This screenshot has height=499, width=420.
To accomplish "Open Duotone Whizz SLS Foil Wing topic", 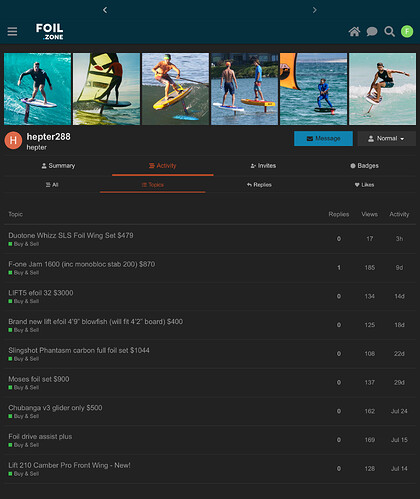I will 71,235.
